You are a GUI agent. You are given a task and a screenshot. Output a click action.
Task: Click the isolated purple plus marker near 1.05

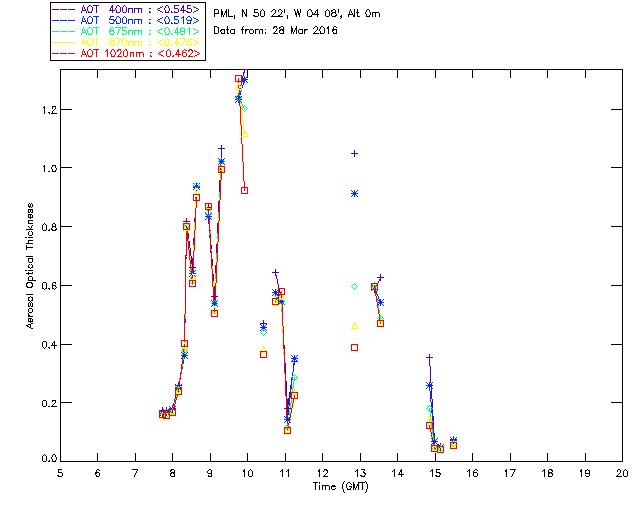(x=354, y=153)
